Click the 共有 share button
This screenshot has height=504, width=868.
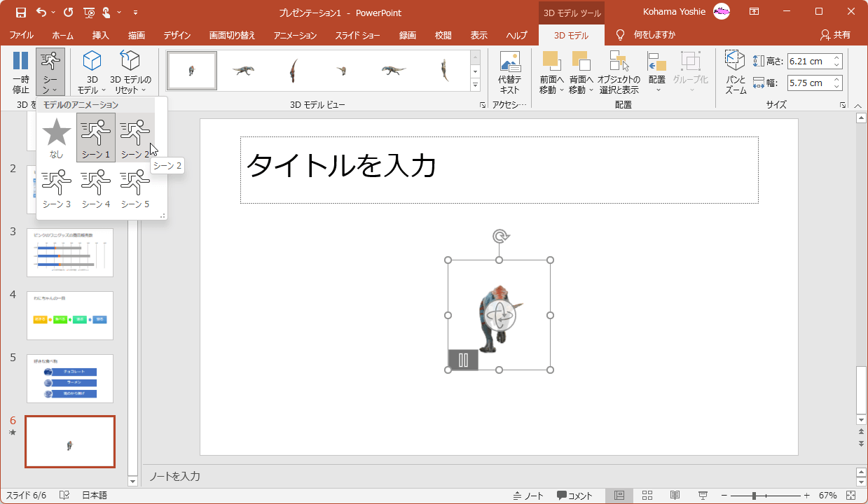pos(835,35)
